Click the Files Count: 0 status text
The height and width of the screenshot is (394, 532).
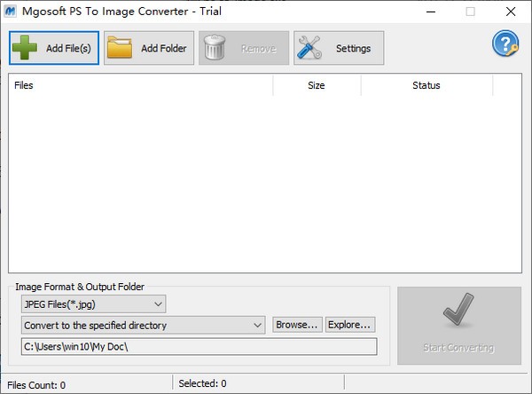tap(36, 385)
